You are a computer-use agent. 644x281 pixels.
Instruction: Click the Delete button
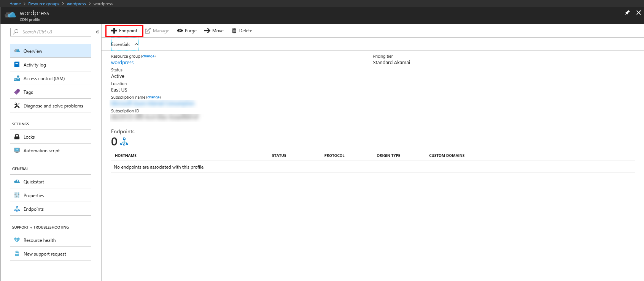click(242, 31)
